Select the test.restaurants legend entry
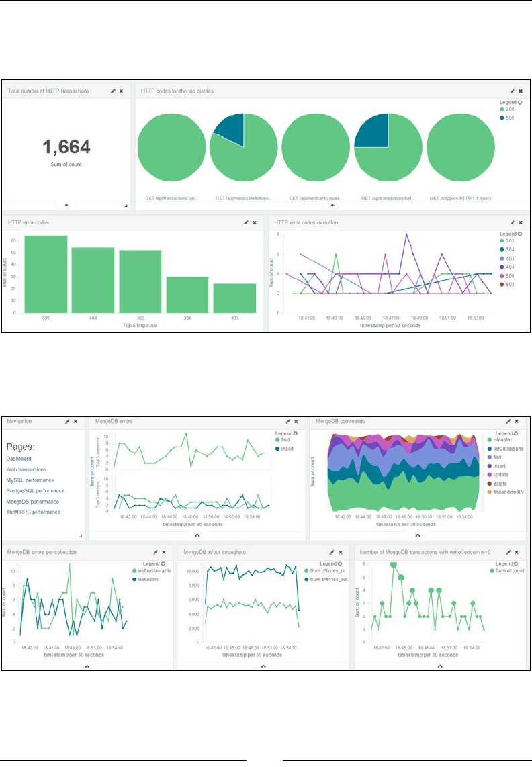This screenshot has height=767, width=532. (x=151, y=571)
